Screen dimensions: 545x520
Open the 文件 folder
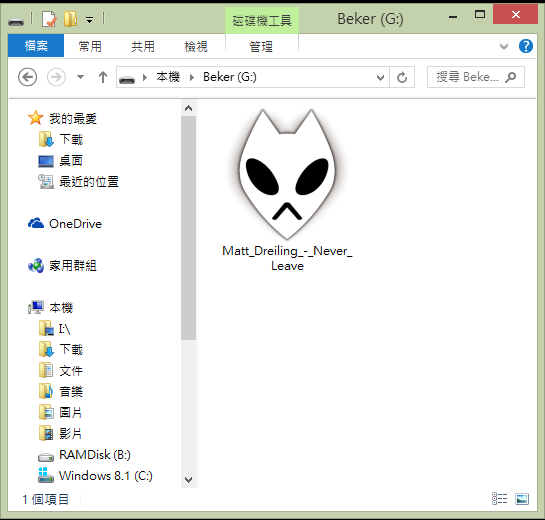pyautogui.click(x=71, y=371)
